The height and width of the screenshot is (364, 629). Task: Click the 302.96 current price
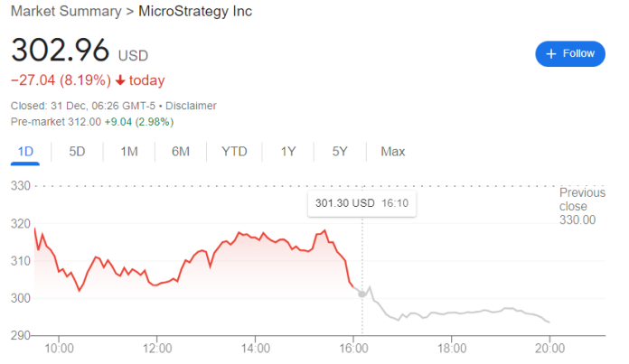coord(60,49)
